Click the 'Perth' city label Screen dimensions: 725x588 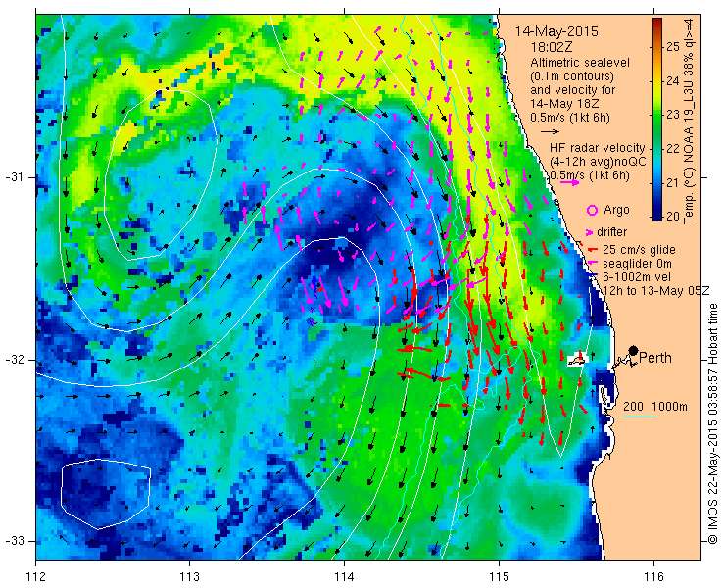tap(655, 358)
